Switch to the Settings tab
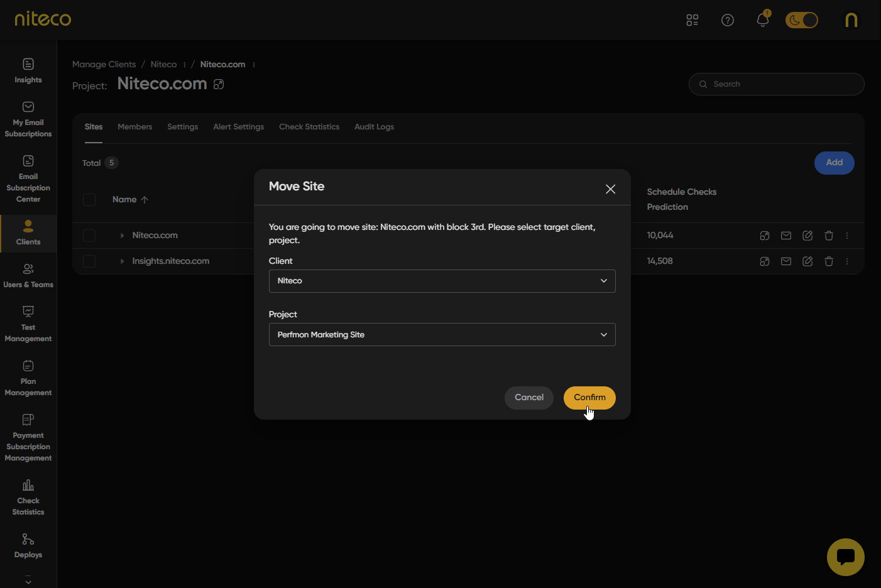881x588 pixels. [x=182, y=127]
